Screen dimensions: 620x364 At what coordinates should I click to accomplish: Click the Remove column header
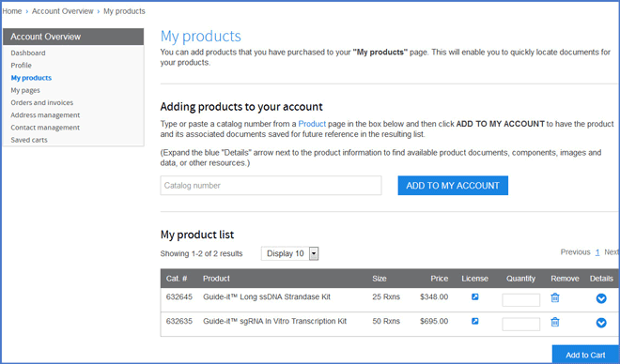(x=565, y=279)
